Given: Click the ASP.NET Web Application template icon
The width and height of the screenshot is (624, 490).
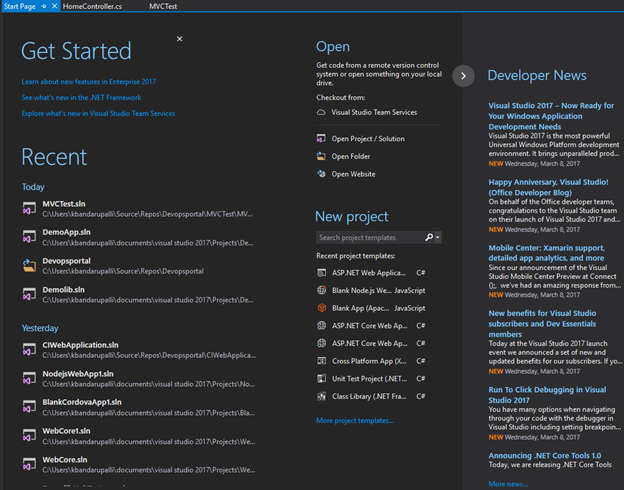Looking at the screenshot, I should pos(321,273).
